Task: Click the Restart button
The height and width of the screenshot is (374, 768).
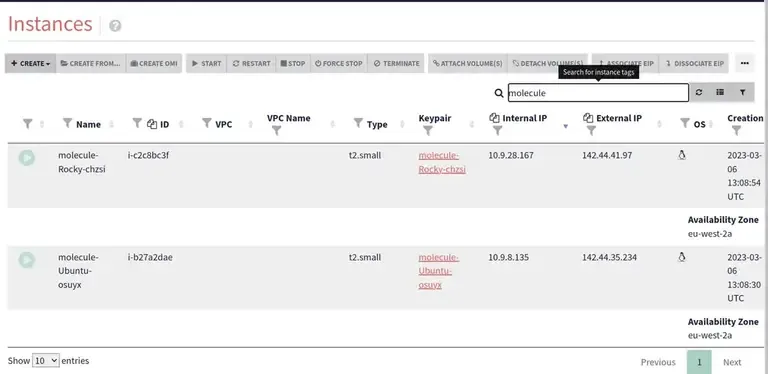Action: coord(251,64)
